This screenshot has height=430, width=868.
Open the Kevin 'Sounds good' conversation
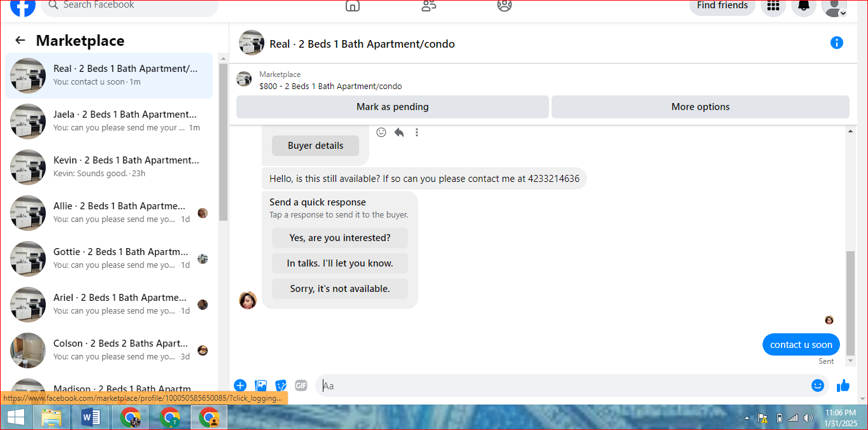click(x=109, y=167)
